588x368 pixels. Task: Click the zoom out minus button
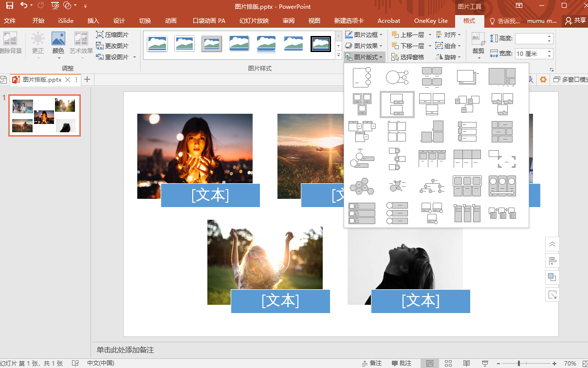pos(498,363)
